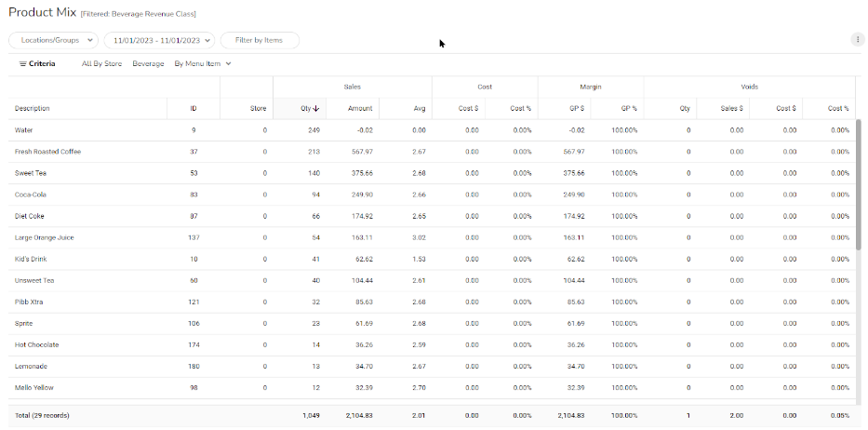Click the Large Orange Juice item link

tap(44, 237)
